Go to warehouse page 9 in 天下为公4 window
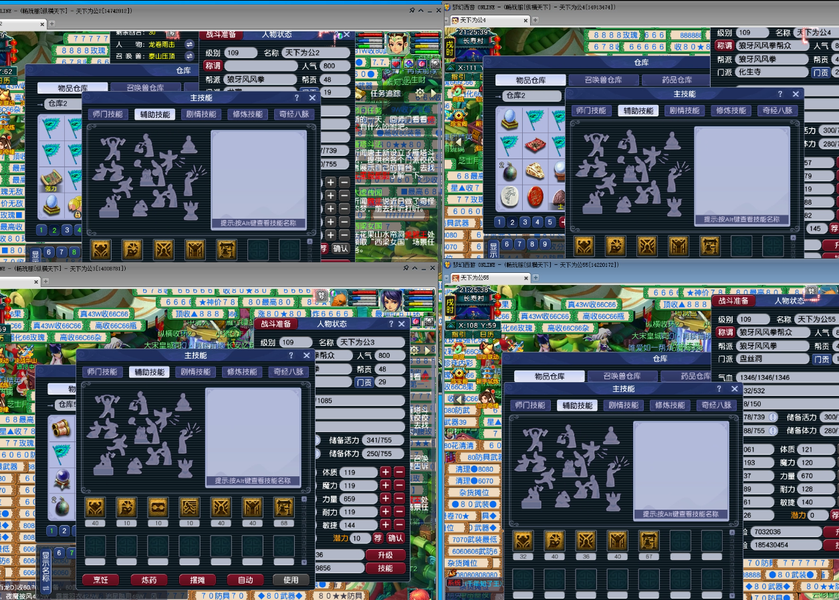 [545, 244]
